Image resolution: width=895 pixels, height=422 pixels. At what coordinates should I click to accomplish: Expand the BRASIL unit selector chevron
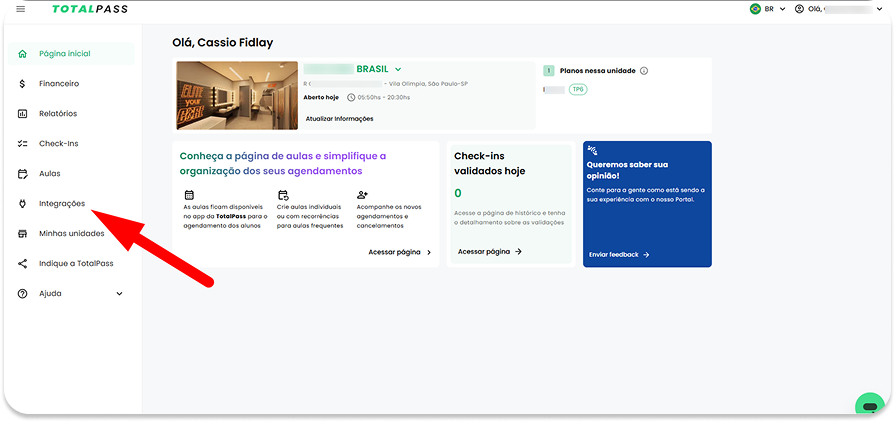pyautogui.click(x=398, y=69)
